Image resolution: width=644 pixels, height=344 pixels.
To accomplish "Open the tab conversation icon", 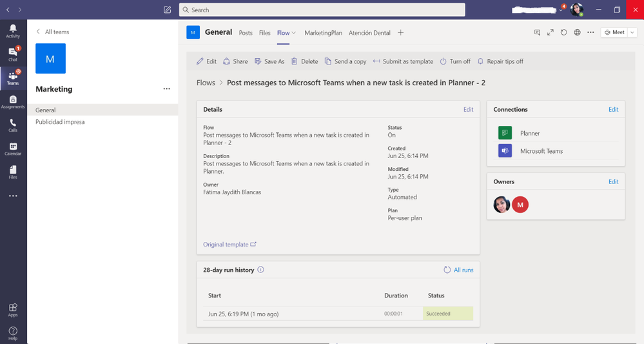I will 537,32.
